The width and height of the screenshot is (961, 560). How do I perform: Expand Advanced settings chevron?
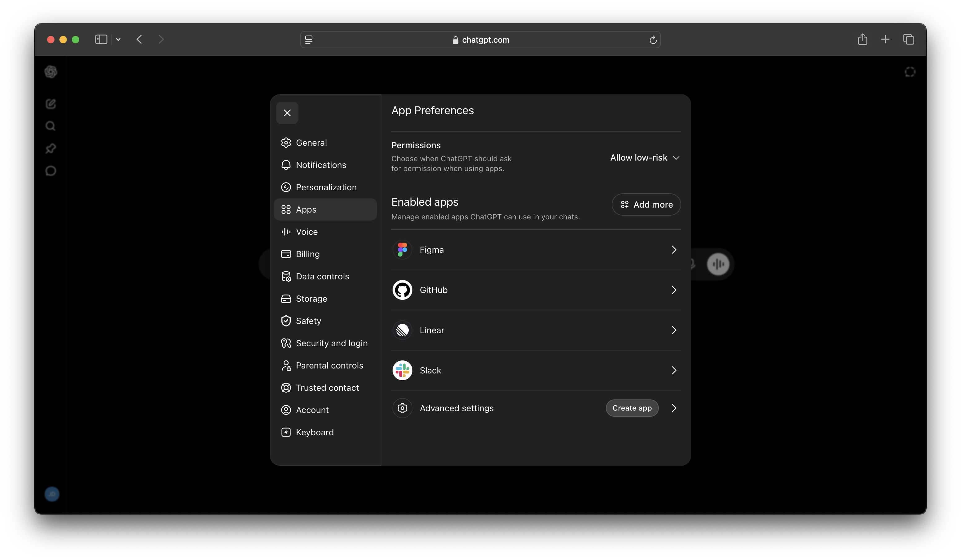point(674,408)
